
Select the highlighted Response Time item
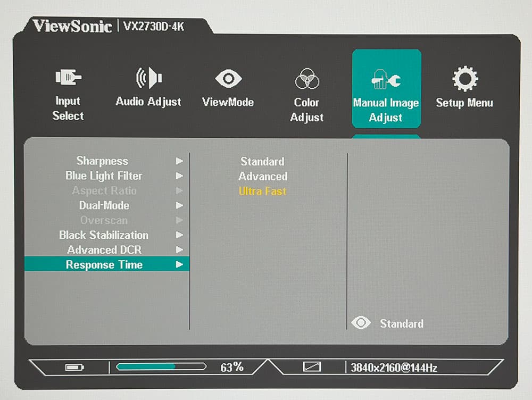[107, 264]
